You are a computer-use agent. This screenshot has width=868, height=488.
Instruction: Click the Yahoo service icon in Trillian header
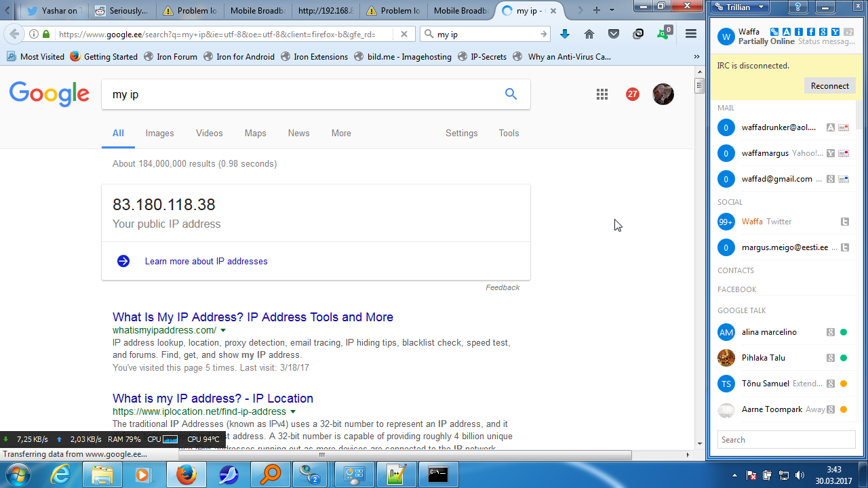coord(835,32)
